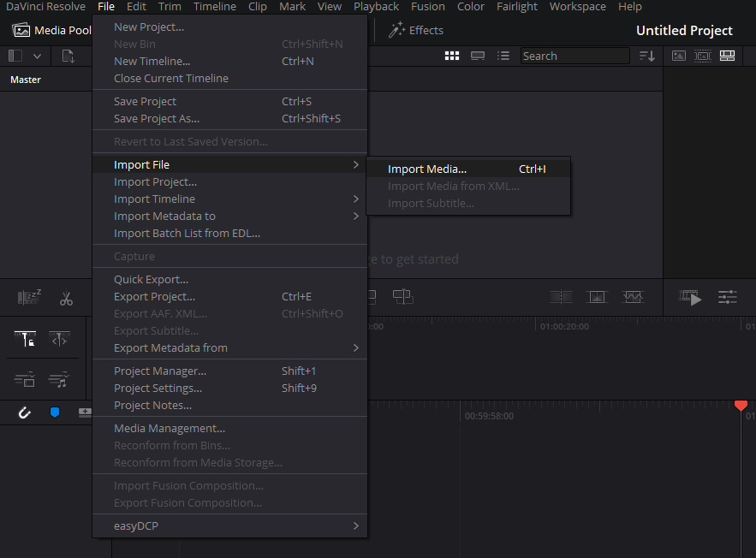Click the red playhead marker

(x=741, y=406)
